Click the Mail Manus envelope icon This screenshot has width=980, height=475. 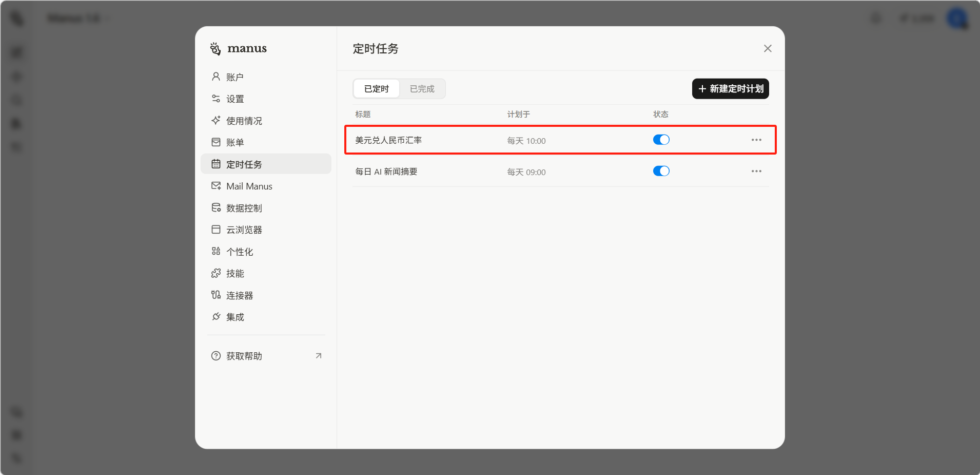[x=216, y=186]
